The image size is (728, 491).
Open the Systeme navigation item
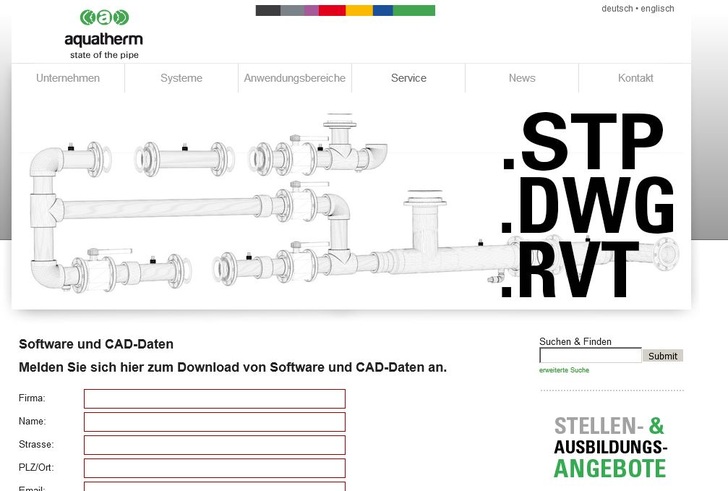click(x=181, y=78)
